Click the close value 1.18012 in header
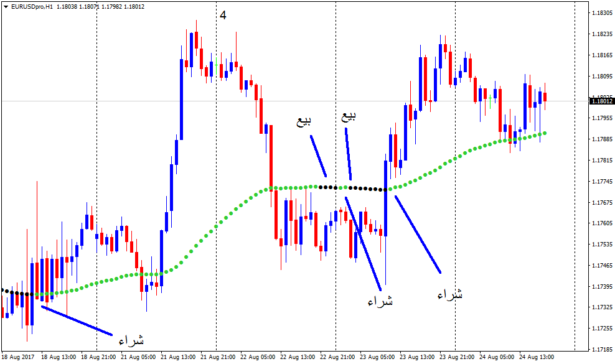615x364 pixels. pos(134,7)
